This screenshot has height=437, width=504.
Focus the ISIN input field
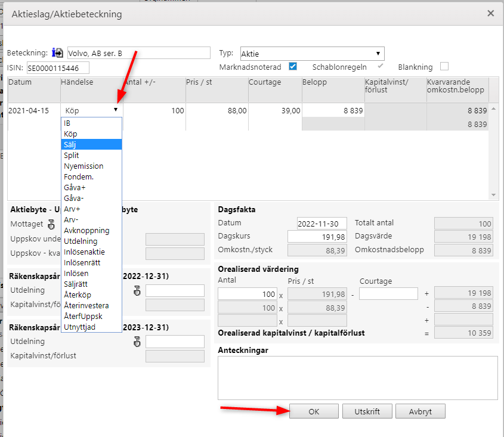(x=58, y=68)
